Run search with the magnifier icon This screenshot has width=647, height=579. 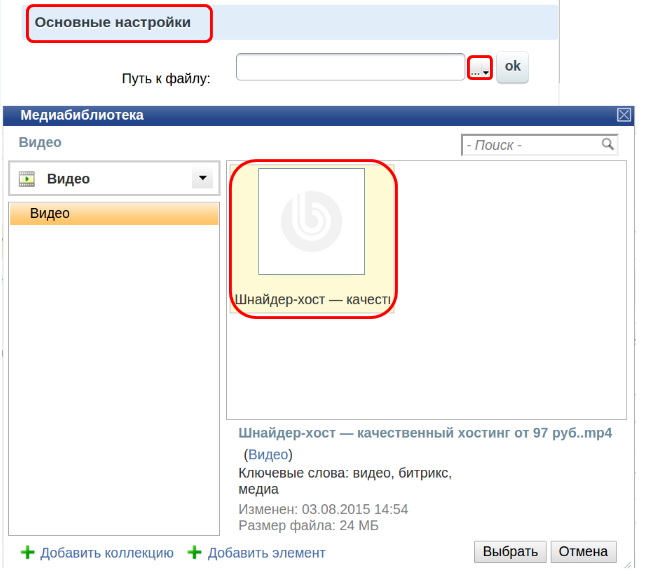click(607, 144)
